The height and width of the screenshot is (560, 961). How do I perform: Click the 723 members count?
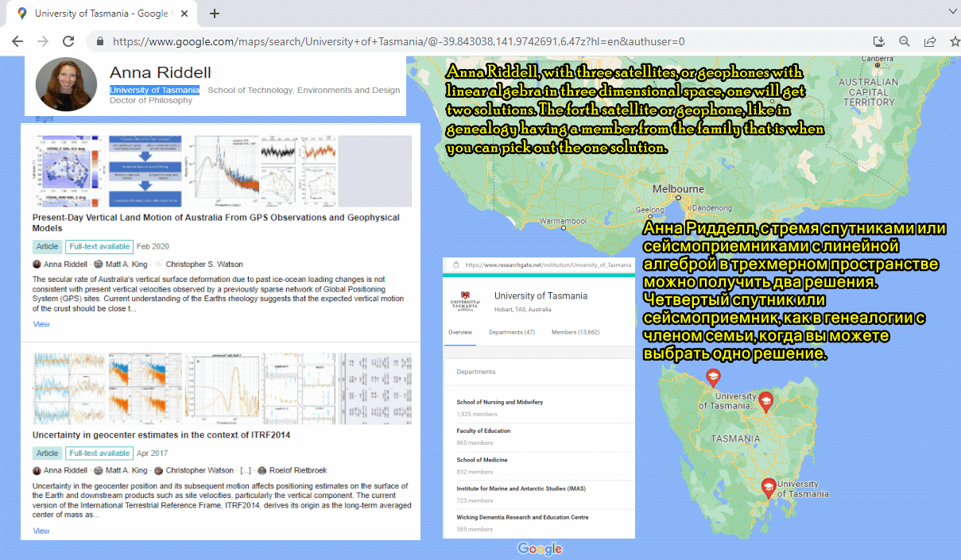click(x=475, y=500)
